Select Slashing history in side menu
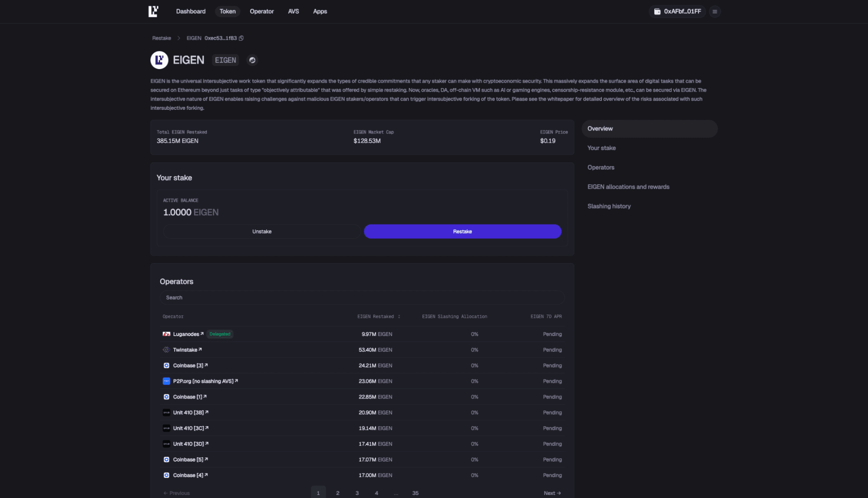The image size is (868, 498). (x=609, y=206)
